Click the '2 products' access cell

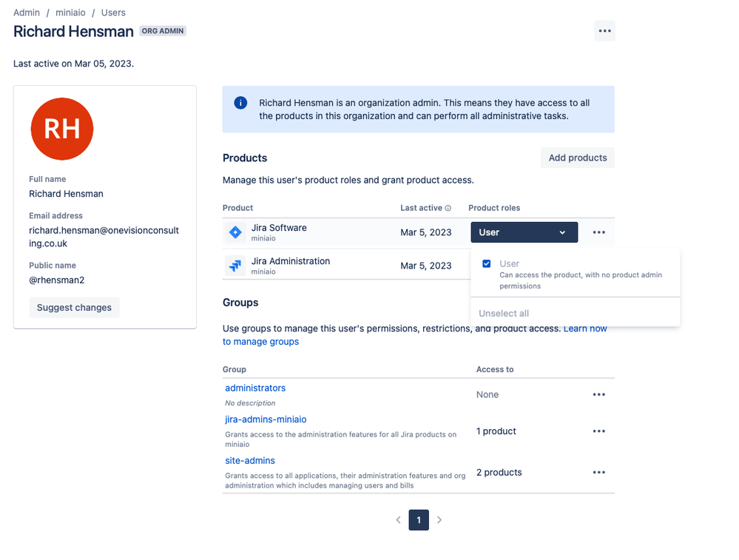click(x=499, y=472)
